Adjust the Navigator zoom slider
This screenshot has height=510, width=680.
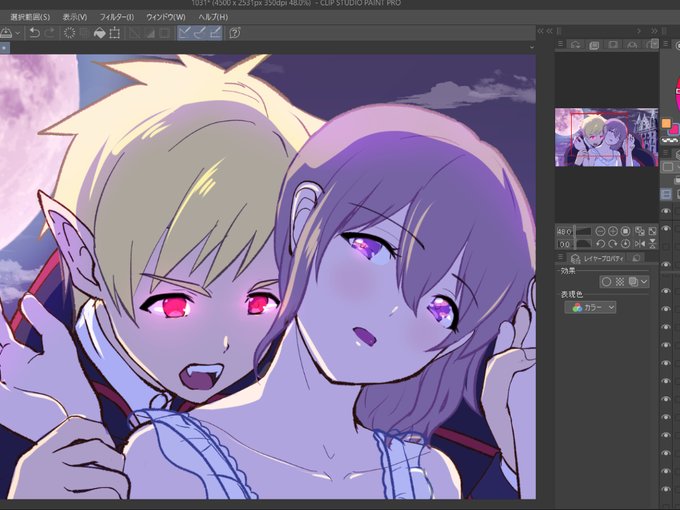[583, 231]
